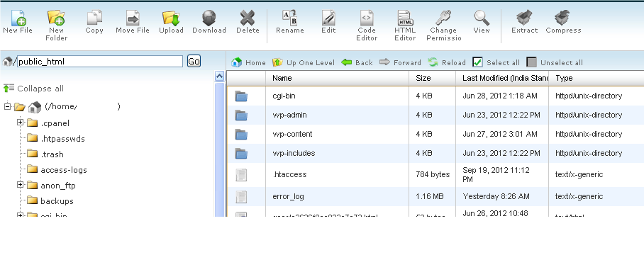This screenshot has height=272, width=644.
Task: Create a new file with New File icon
Action: pyautogui.click(x=18, y=18)
